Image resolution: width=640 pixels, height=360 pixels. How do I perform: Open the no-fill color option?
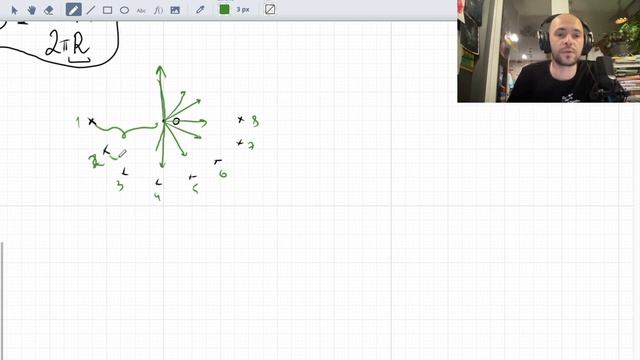point(270,9)
